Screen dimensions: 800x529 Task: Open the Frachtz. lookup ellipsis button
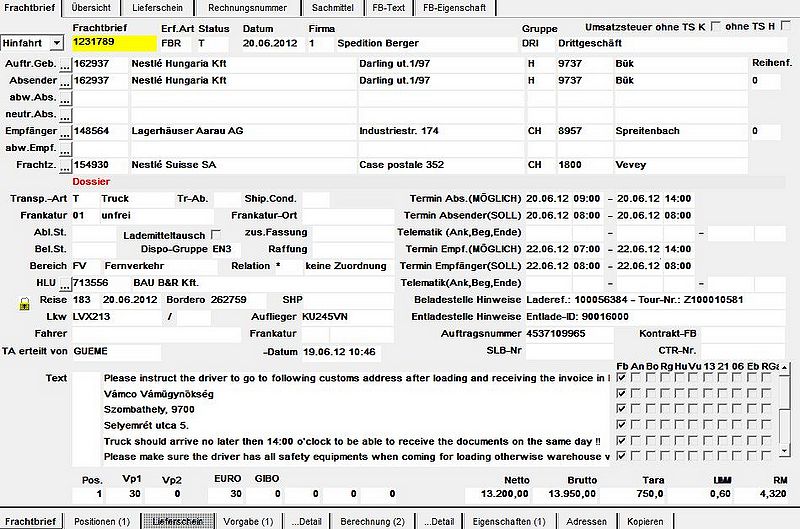pos(65,166)
